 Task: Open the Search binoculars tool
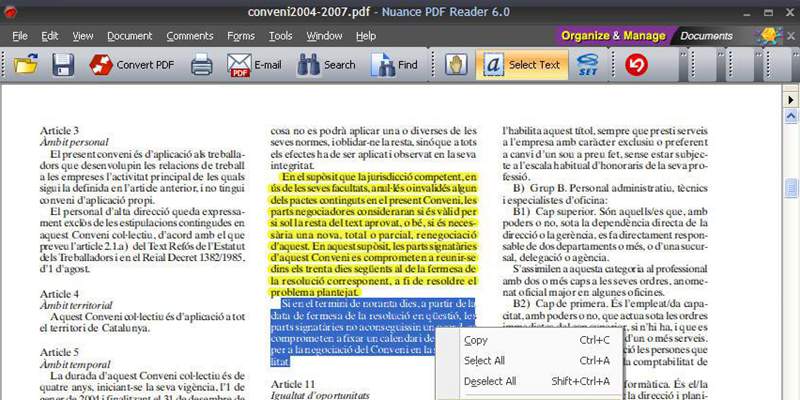326,65
